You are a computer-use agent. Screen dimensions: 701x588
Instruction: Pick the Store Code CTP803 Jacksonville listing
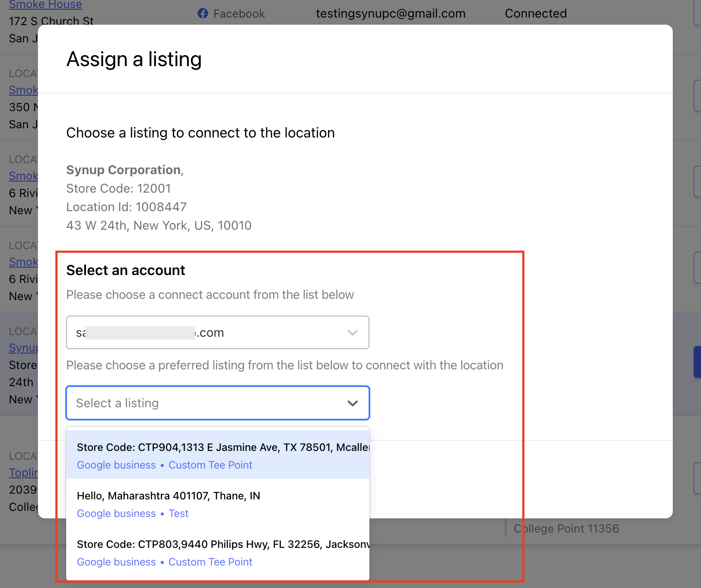point(217,552)
